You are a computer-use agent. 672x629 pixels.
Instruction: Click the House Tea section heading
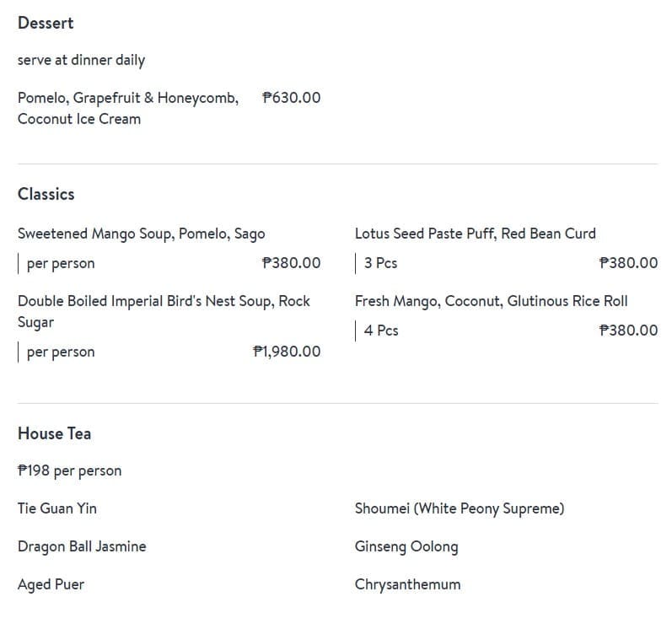pyautogui.click(x=54, y=433)
